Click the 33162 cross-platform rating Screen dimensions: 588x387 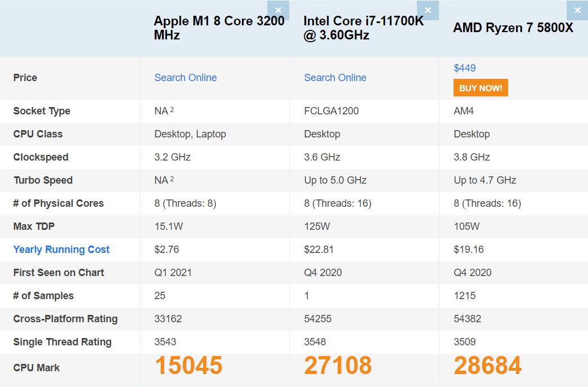click(x=168, y=319)
